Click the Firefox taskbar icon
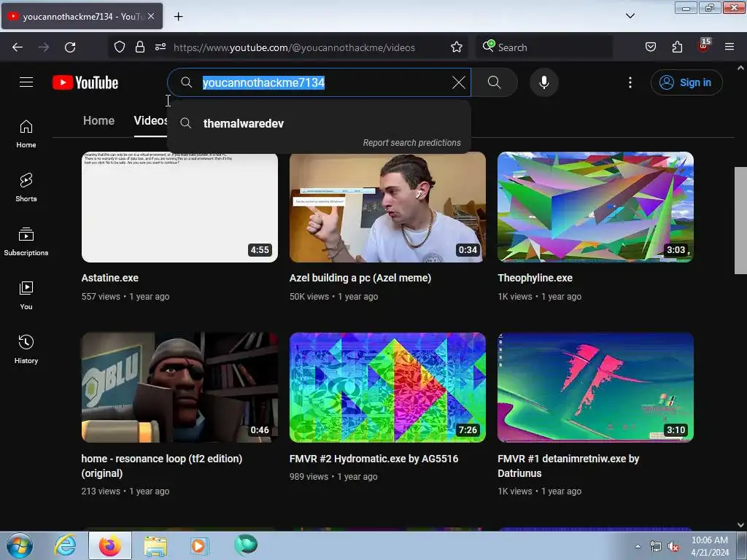747x560 pixels. tap(110, 545)
